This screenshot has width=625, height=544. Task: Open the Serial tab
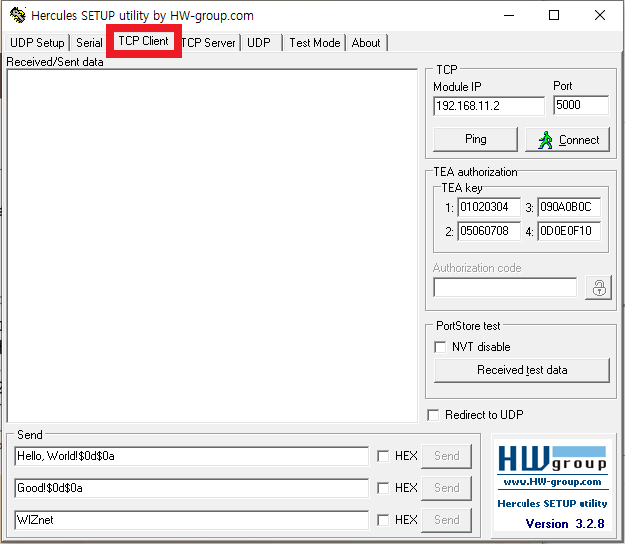pos(89,43)
